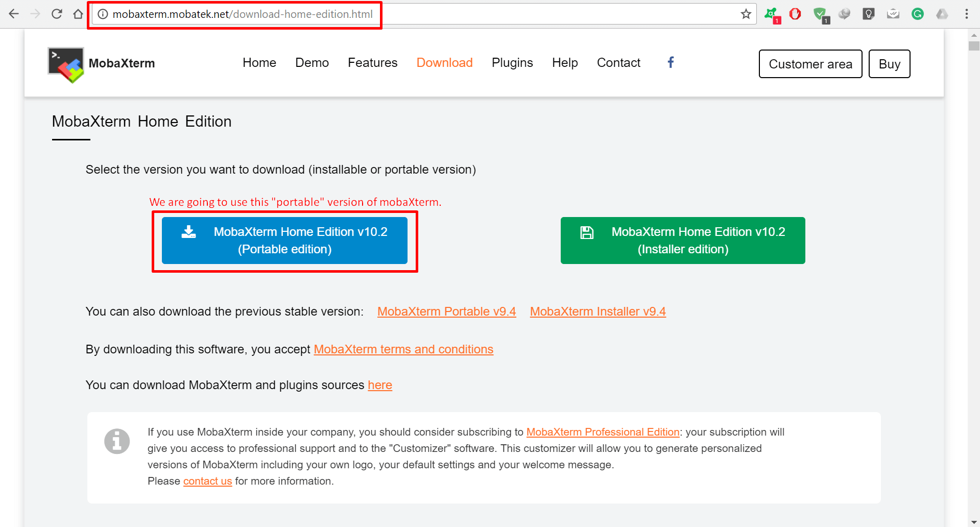Open the Plugins page

[512, 63]
